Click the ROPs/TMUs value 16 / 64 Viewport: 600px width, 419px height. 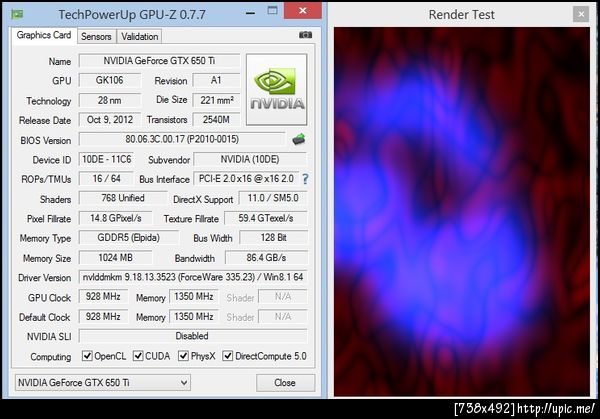click(x=106, y=179)
